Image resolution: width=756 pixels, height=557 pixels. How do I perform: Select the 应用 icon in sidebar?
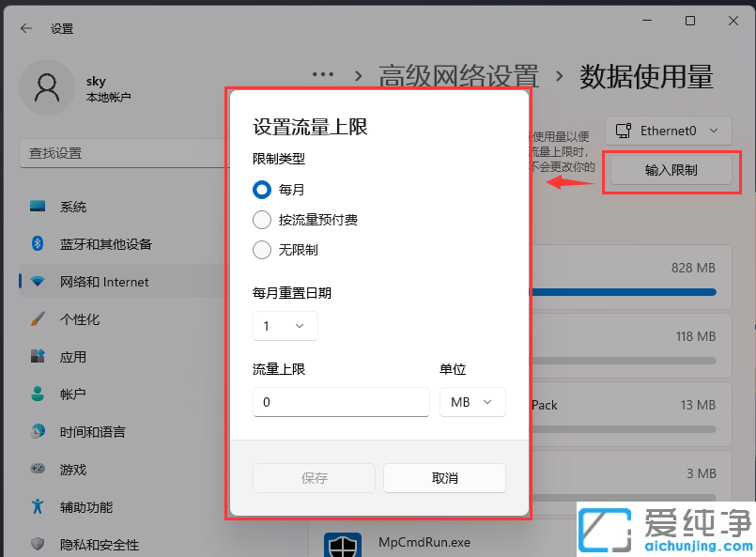point(39,356)
